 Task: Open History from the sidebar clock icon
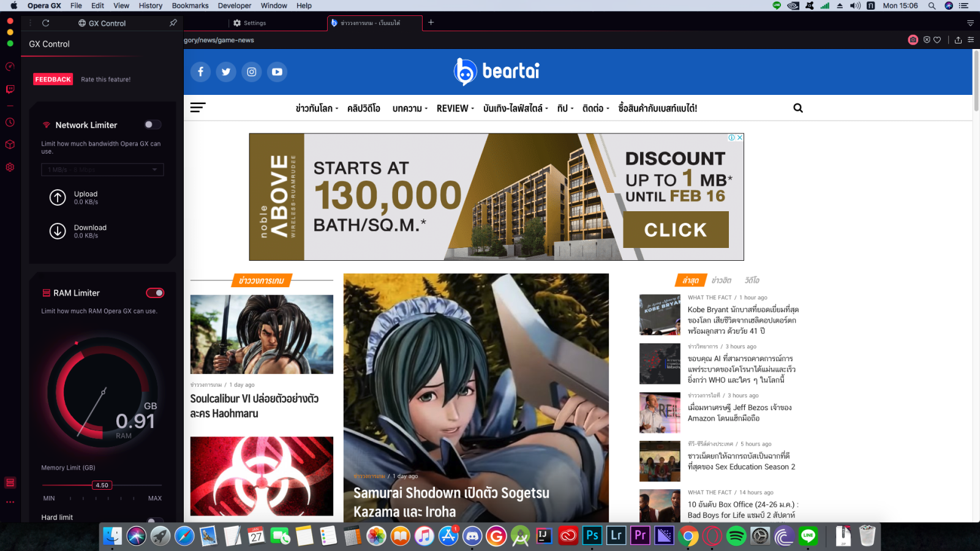tap(10, 122)
